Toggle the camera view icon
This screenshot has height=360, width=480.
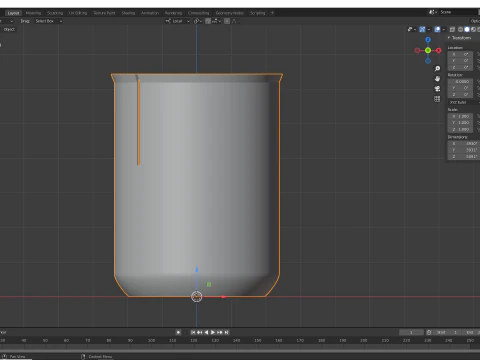437,89
